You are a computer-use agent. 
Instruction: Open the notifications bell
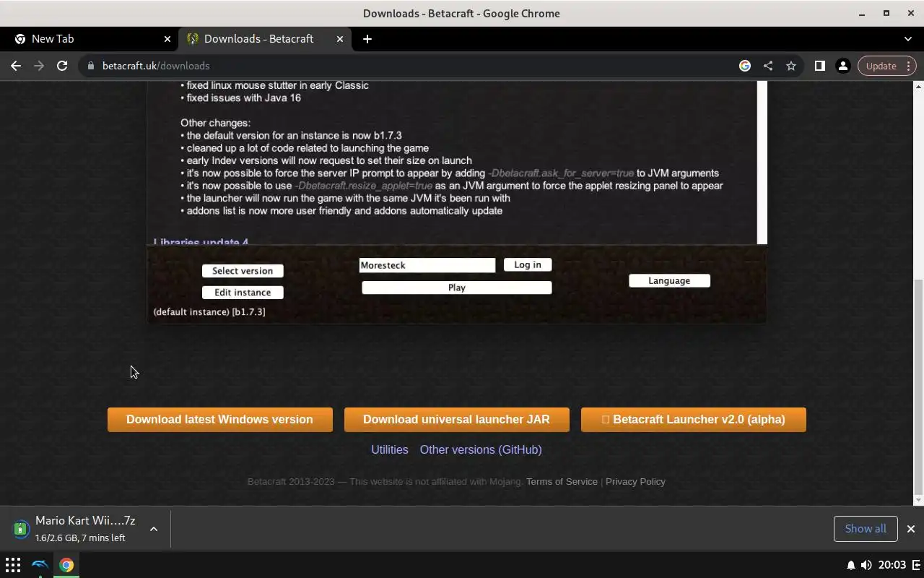(x=851, y=565)
